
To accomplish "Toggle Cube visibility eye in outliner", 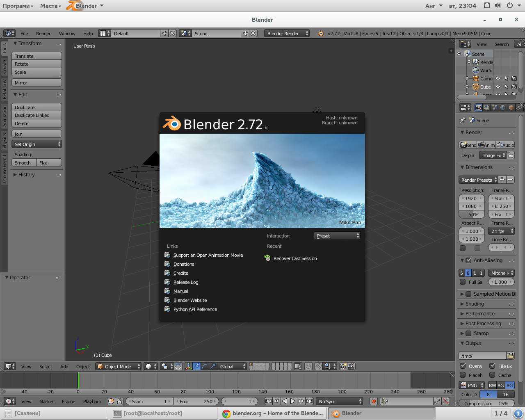I will coord(498,87).
